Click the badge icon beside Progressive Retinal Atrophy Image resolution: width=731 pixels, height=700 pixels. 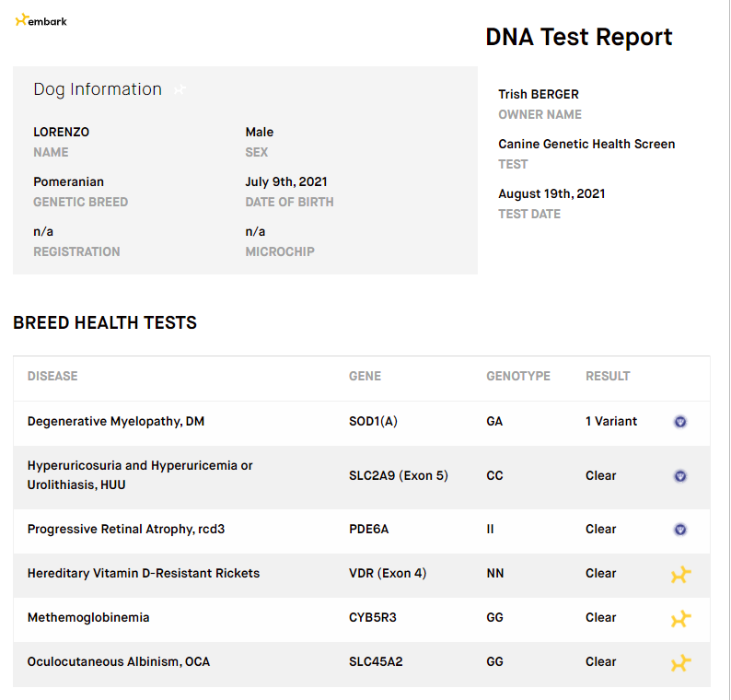pyautogui.click(x=680, y=530)
